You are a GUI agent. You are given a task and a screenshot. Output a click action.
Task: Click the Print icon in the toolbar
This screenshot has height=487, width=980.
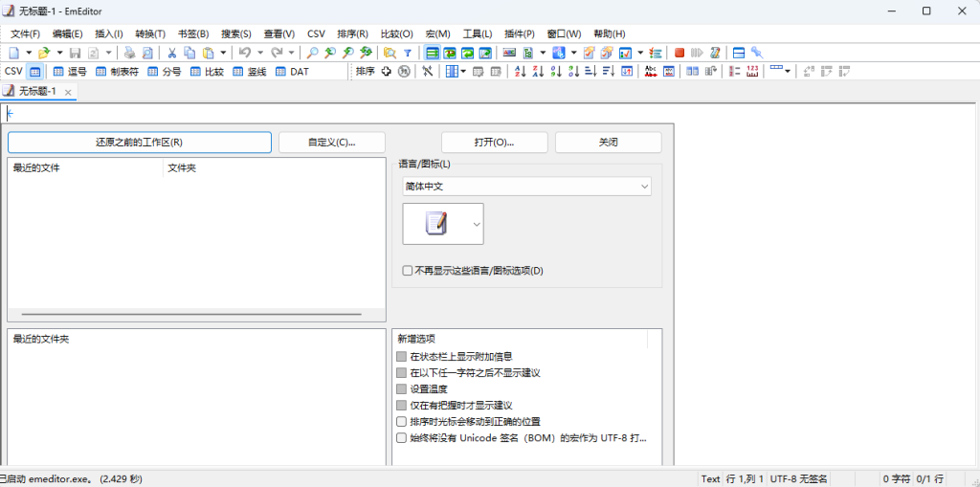(x=129, y=53)
